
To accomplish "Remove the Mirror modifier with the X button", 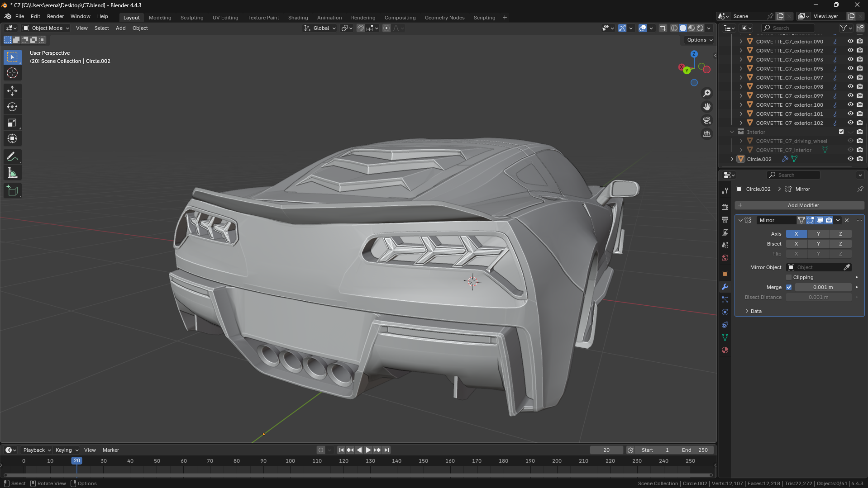I will pyautogui.click(x=847, y=220).
